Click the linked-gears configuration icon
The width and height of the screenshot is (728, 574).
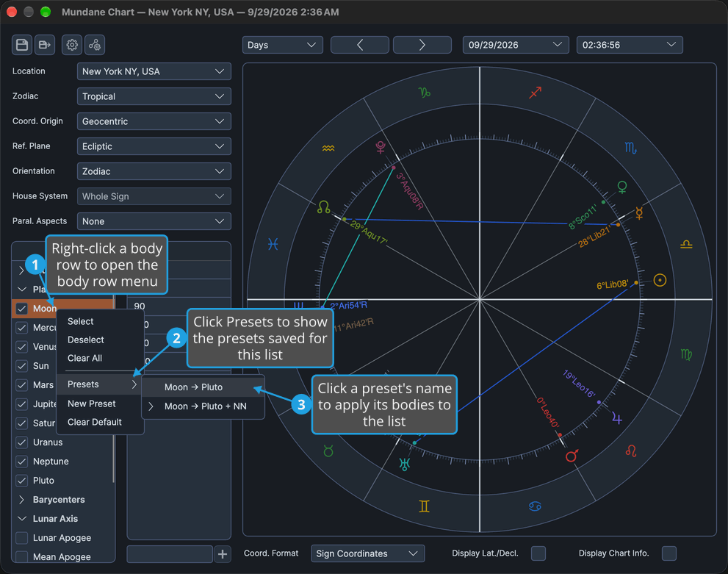[x=95, y=45]
